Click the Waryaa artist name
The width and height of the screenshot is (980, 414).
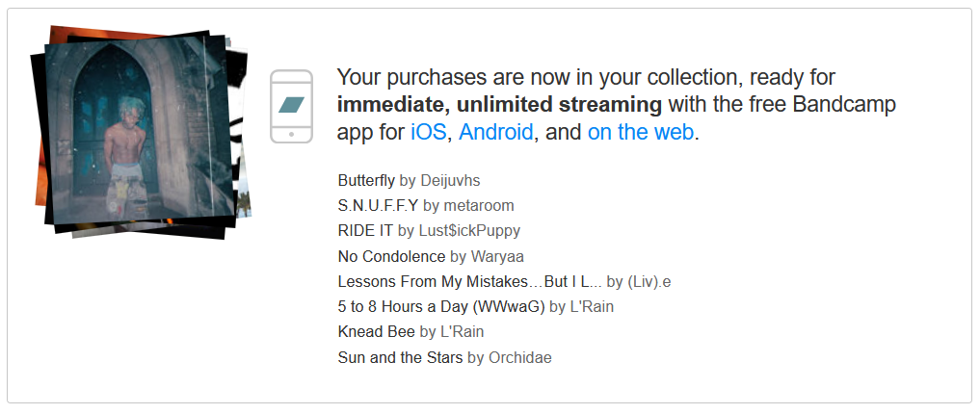click(497, 257)
